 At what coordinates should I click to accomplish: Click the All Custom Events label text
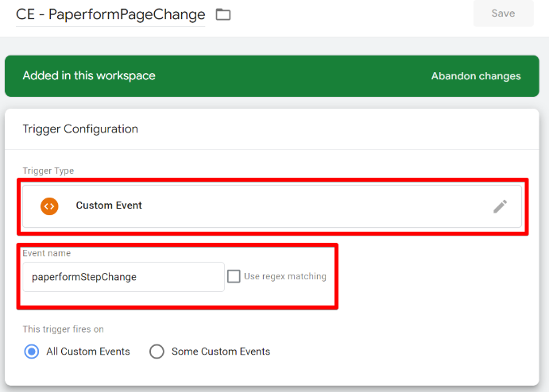[x=88, y=352]
